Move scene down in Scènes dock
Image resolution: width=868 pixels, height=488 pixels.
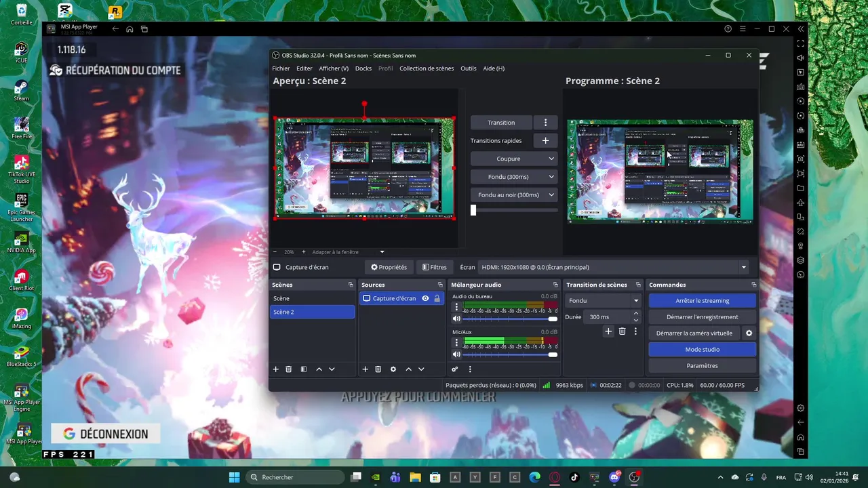[x=332, y=369]
